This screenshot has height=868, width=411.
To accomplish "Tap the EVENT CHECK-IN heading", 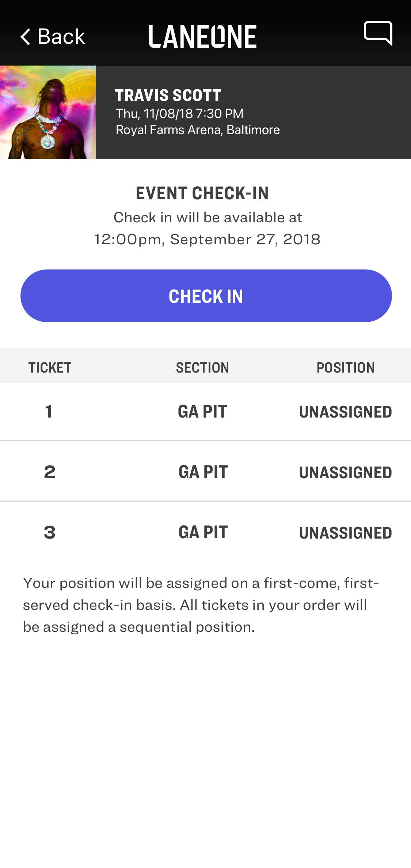I will [202, 193].
